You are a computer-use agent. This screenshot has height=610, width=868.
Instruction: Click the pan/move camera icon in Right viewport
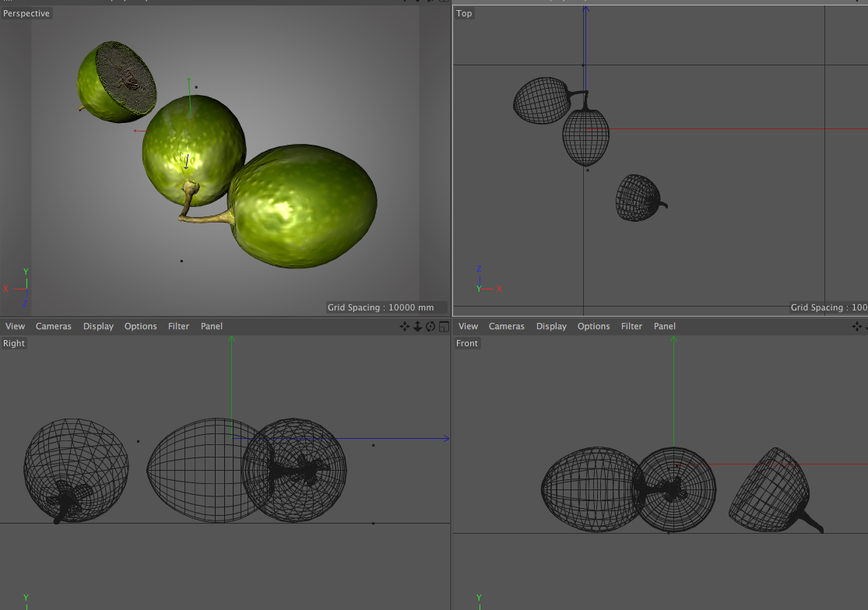click(x=405, y=327)
